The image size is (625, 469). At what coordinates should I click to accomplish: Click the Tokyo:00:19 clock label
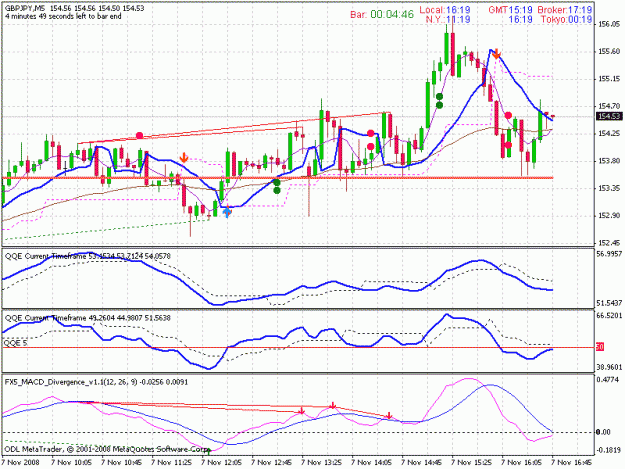[x=566, y=20]
